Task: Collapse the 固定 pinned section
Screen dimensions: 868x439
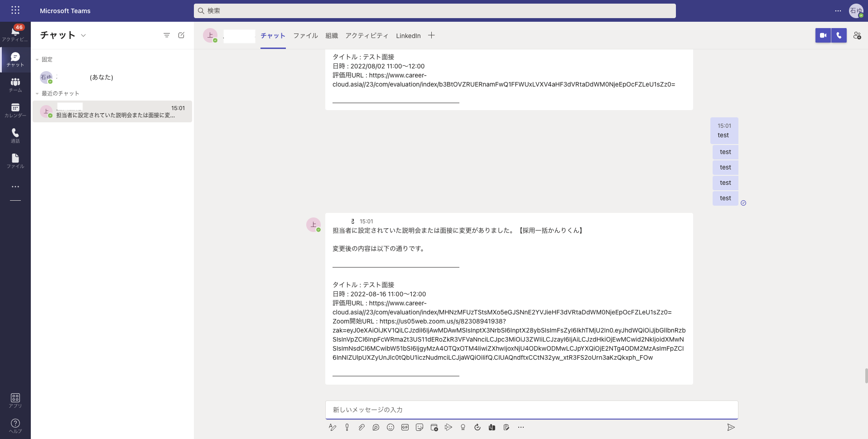Action: pyautogui.click(x=37, y=60)
